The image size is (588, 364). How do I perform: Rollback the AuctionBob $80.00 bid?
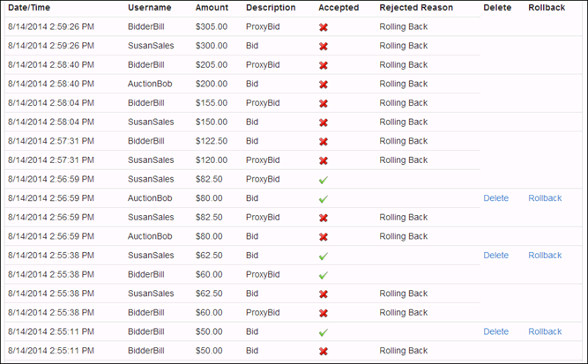coord(545,198)
